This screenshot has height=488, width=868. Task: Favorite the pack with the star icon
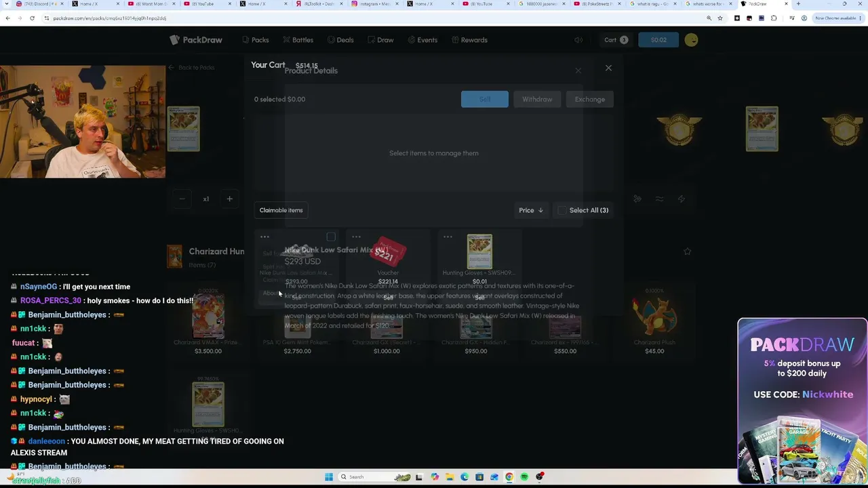pos(688,251)
